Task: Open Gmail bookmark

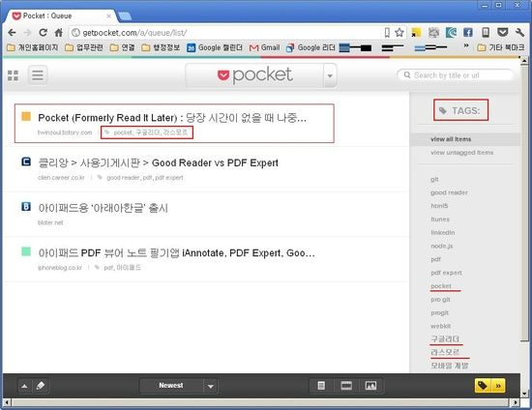Action: pos(264,47)
